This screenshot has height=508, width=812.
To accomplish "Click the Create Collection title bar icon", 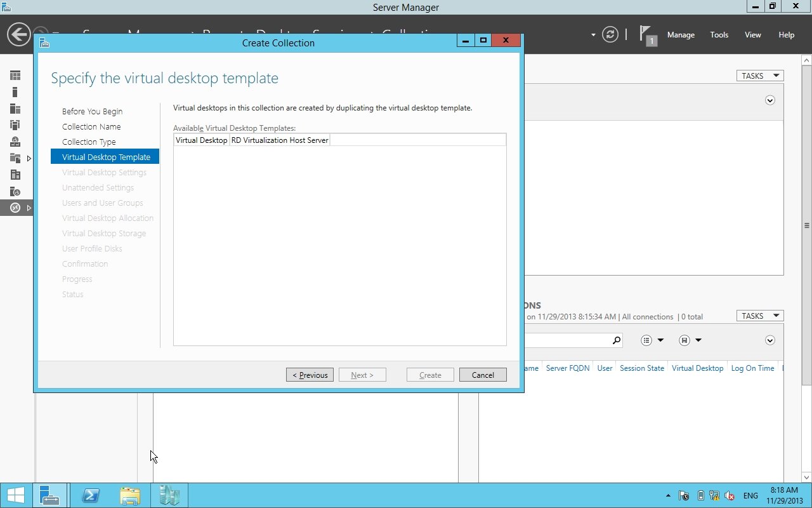I will (44, 43).
